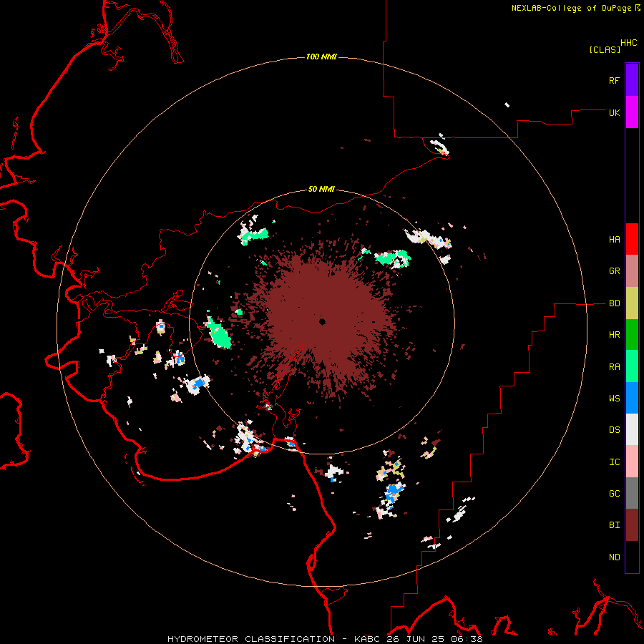Click the light pink IC color block

pyautogui.click(x=632, y=462)
